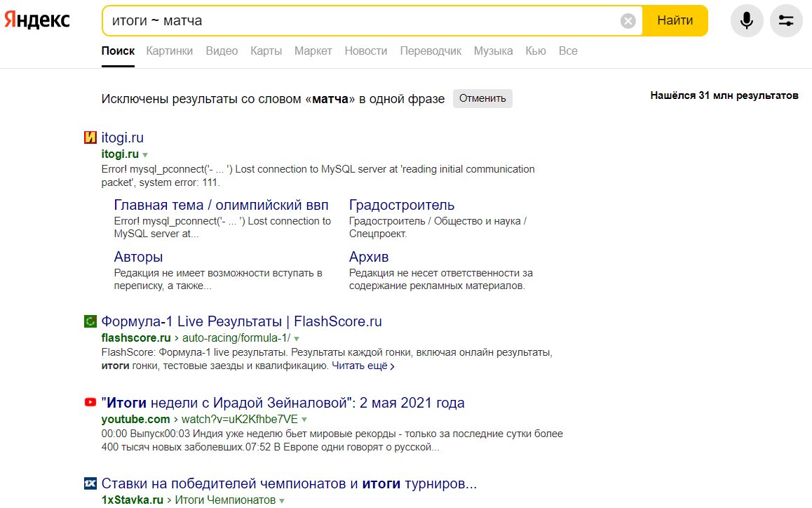
Task: Clear the search query with the X icon
Action: (628, 21)
